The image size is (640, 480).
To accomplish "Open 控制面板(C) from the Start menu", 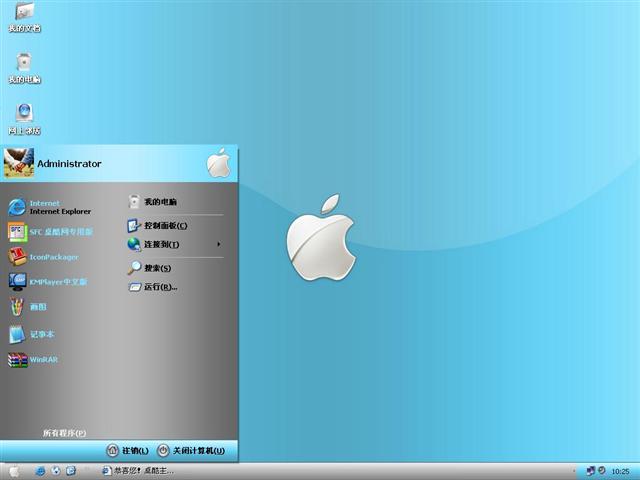I will (164, 226).
